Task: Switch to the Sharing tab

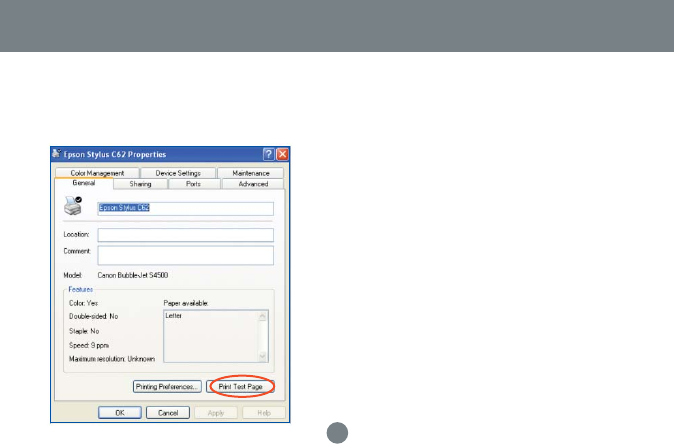Action: (140, 184)
